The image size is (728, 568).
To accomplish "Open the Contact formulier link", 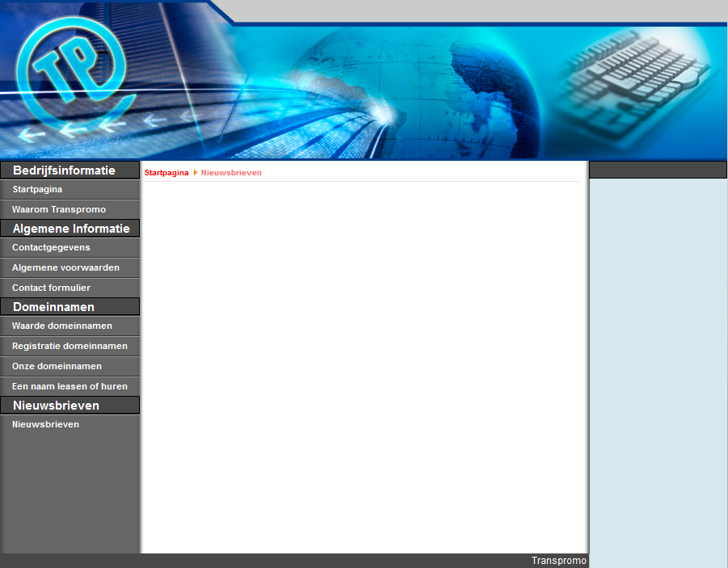I will coord(69,288).
